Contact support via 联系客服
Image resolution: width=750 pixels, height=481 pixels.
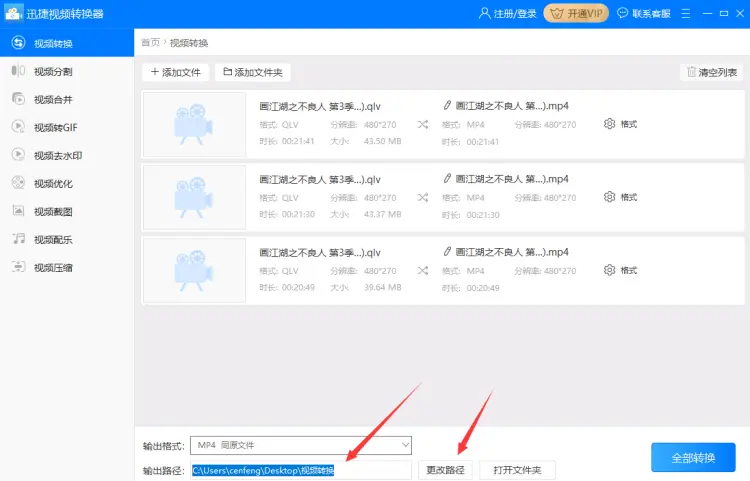pos(644,13)
